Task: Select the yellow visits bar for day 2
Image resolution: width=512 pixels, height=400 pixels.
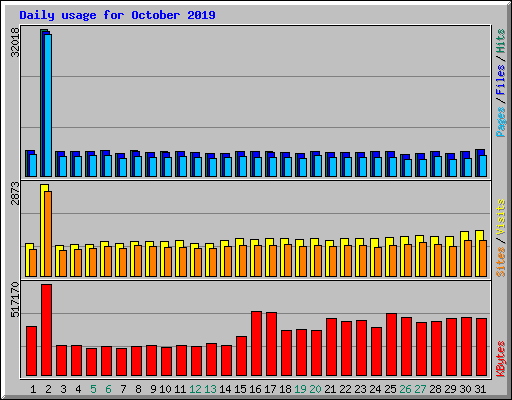Action: [43, 230]
